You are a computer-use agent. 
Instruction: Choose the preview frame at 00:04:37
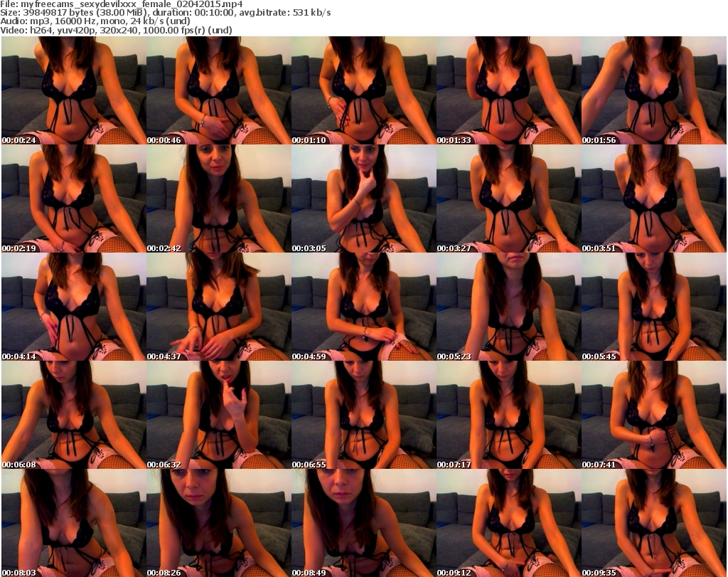[219, 307]
